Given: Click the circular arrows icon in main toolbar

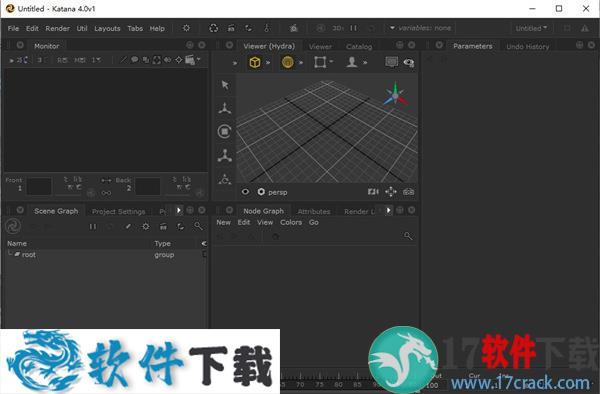Looking at the screenshot, I should coord(214,28).
